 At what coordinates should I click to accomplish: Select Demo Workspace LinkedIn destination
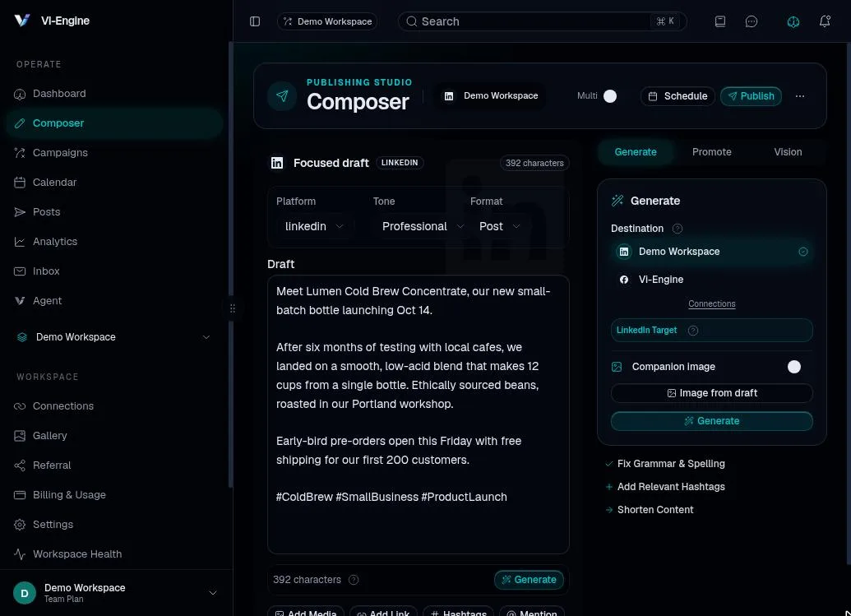tap(711, 252)
